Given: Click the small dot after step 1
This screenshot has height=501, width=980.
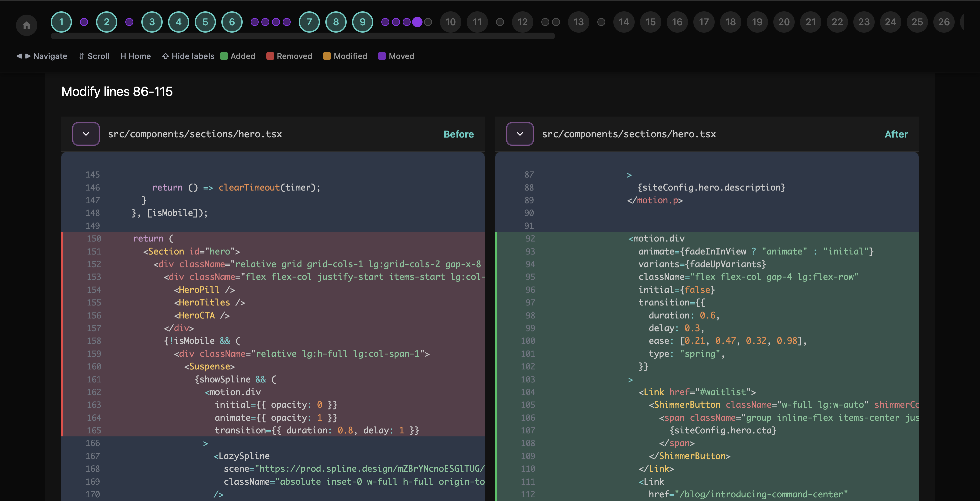Looking at the screenshot, I should pos(84,22).
